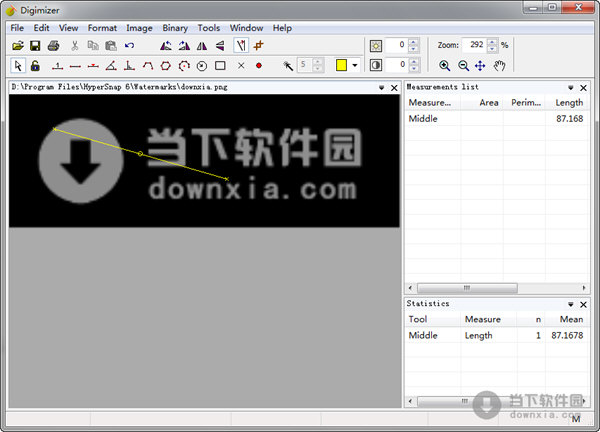Toggle the padlock lock icon
The image size is (600, 432).
click(35, 65)
